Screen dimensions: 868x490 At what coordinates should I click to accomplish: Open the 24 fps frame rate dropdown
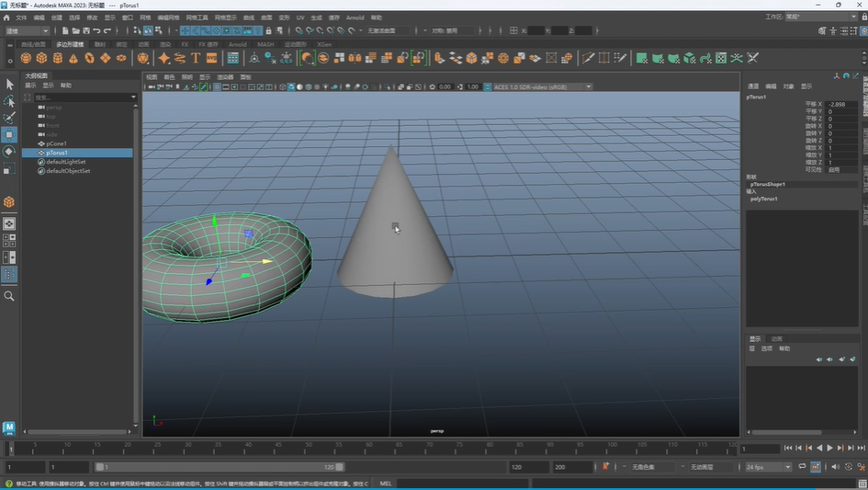pyautogui.click(x=769, y=467)
